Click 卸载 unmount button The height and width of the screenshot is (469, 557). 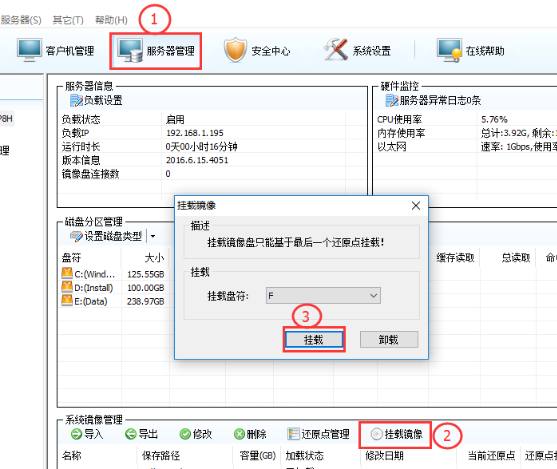point(389,340)
